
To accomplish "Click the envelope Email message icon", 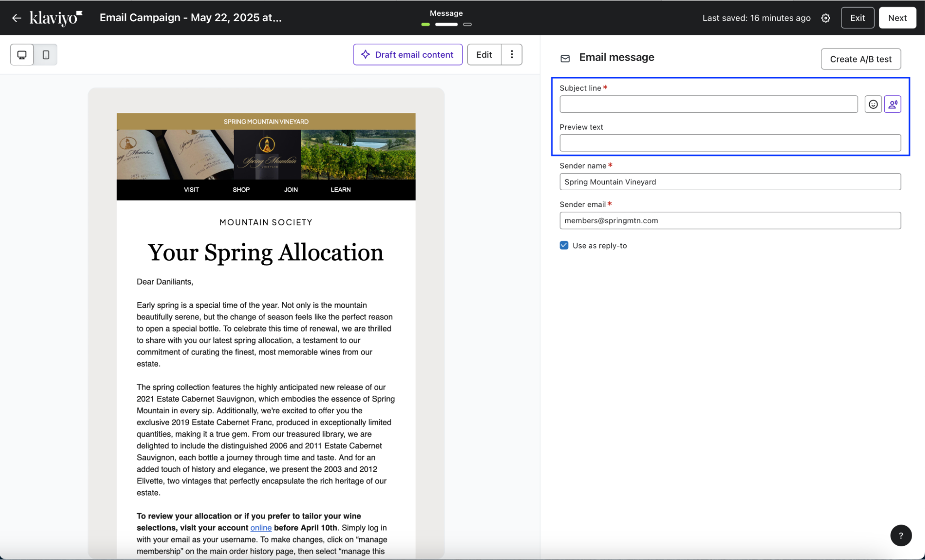I will pyautogui.click(x=565, y=58).
